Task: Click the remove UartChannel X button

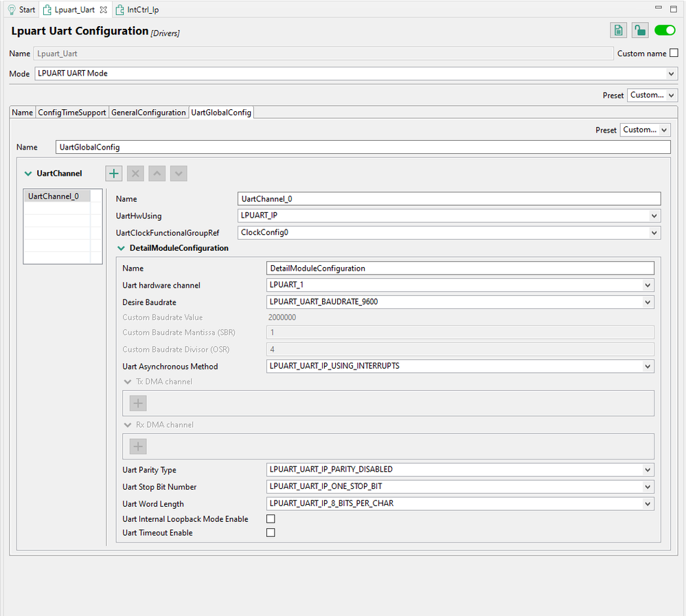Action: coord(136,173)
